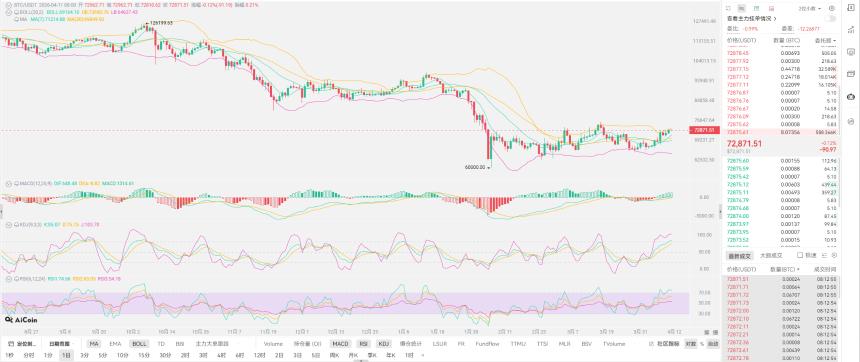Switch to 大额成交 tab
Viewport: 860px width, 362px height.
(x=771, y=255)
